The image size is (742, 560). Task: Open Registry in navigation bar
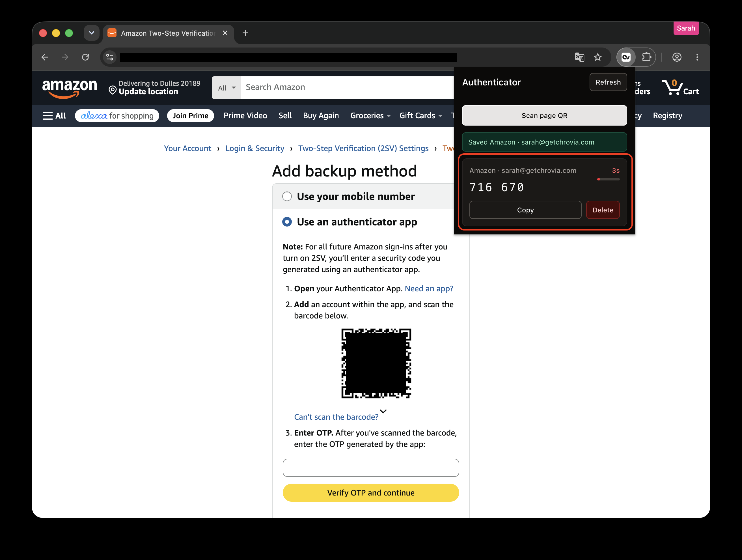click(x=668, y=116)
